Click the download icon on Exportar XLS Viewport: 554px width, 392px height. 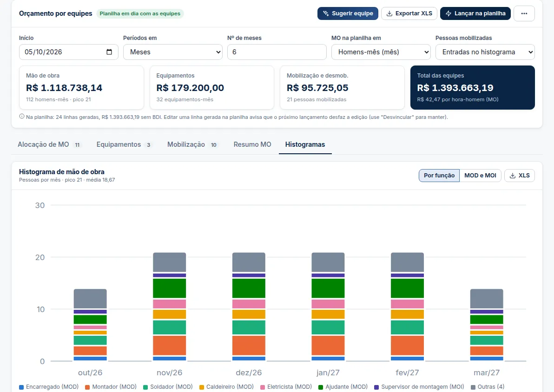389,13
